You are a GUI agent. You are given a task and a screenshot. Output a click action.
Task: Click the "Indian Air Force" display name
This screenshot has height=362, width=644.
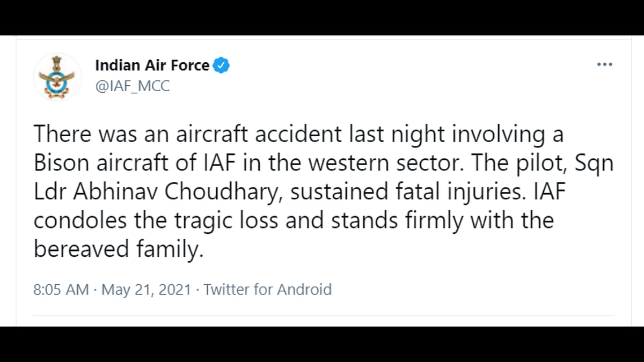pyautogui.click(x=152, y=65)
